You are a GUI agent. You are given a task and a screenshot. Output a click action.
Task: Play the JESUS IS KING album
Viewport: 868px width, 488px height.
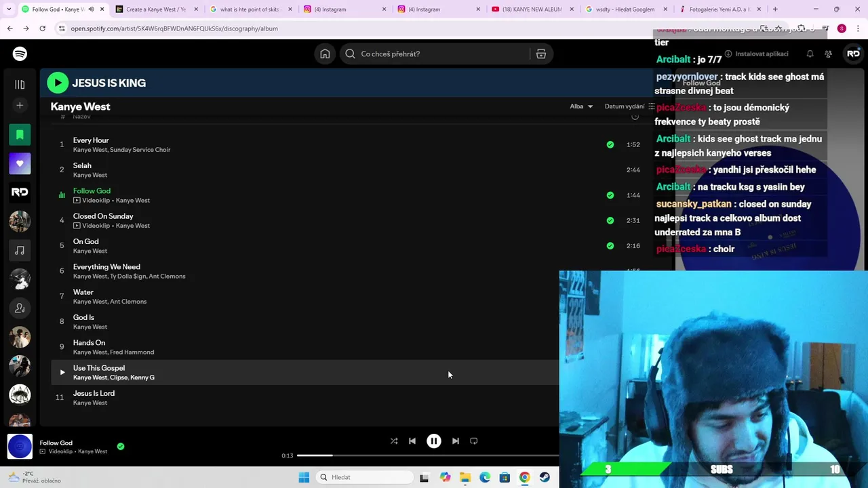click(58, 83)
